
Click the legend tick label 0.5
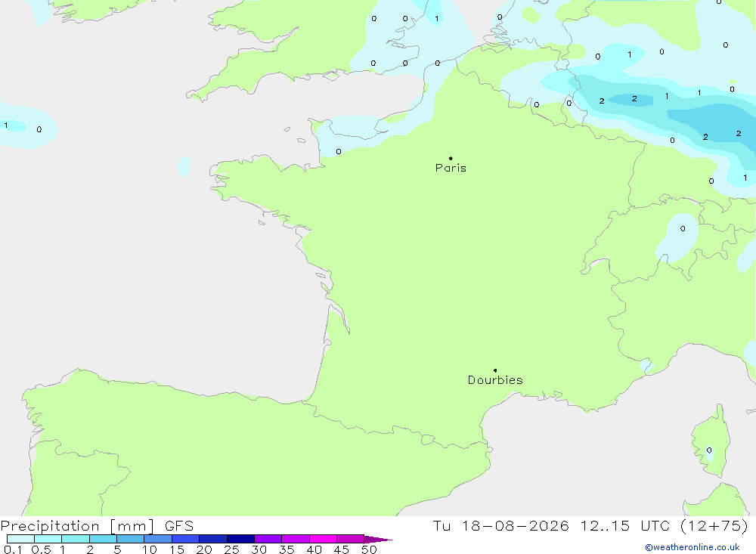41,549
